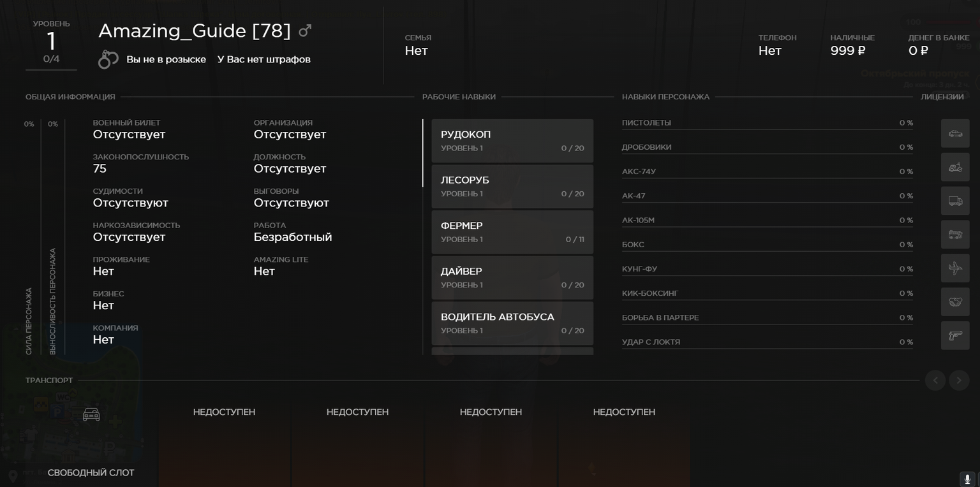Click the ТЕЛЕФОН value Нет
This screenshot has height=487, width=980.
point(769,51)
